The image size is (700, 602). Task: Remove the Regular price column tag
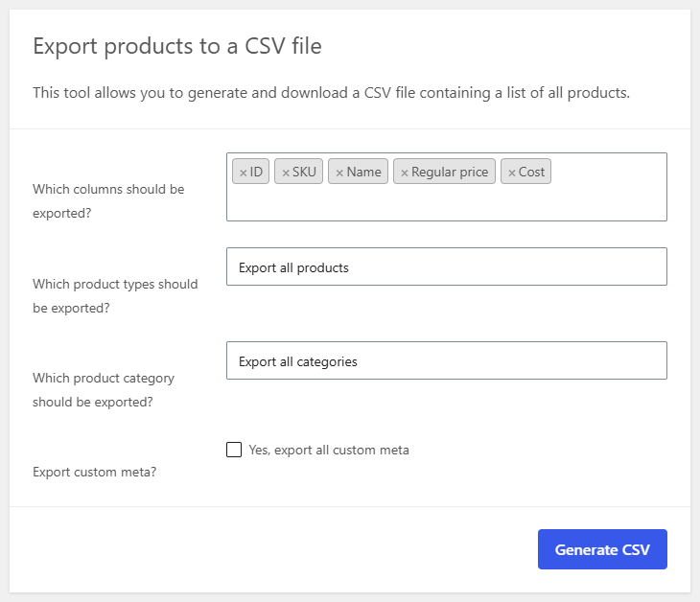(405, 173)
